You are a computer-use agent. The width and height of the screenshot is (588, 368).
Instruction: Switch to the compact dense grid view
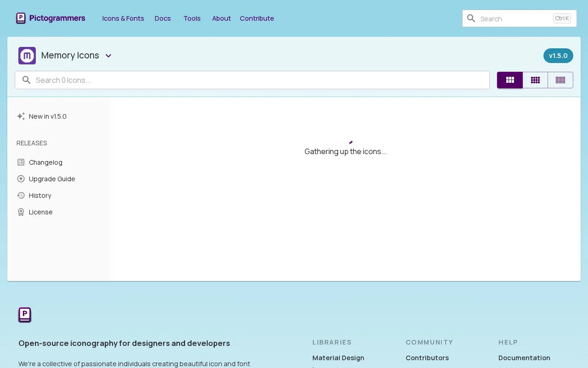pyautogui.click(x=560, y=80)
